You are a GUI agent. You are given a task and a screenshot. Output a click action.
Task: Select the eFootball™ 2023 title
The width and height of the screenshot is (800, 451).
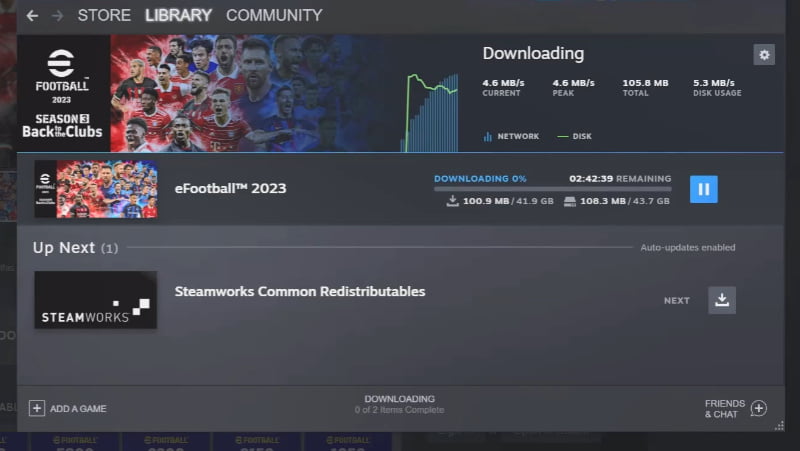tap(231, 188)
